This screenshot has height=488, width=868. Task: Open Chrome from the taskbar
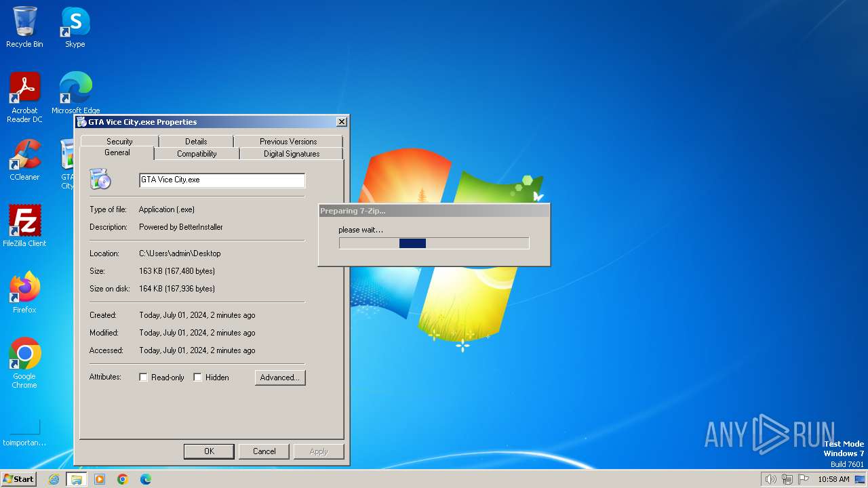(123, 479)
